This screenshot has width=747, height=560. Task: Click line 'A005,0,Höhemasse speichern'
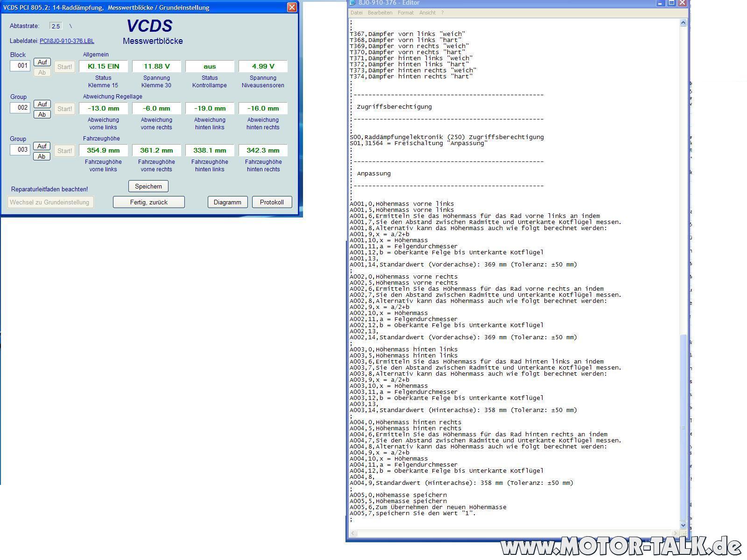tap(398, 495)
